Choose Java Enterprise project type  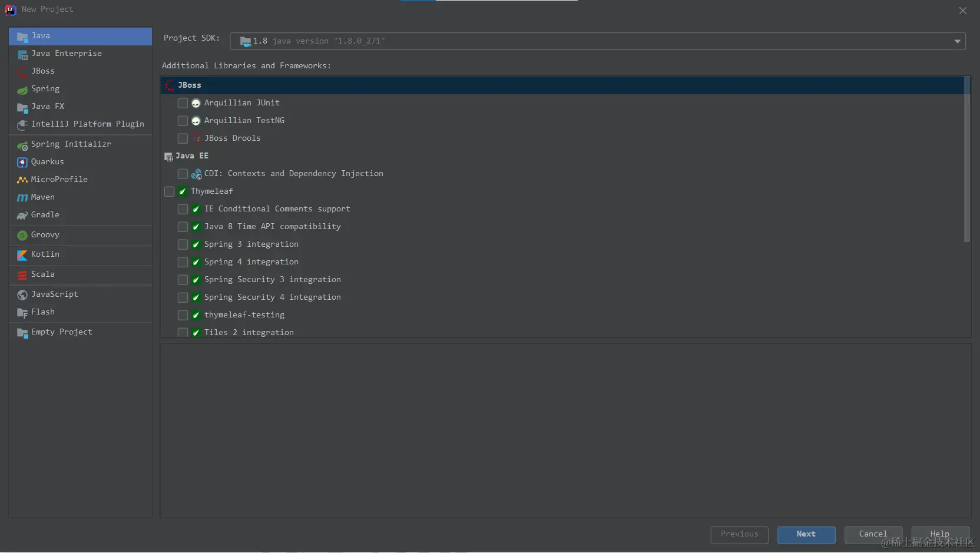[x=80, y=54]
